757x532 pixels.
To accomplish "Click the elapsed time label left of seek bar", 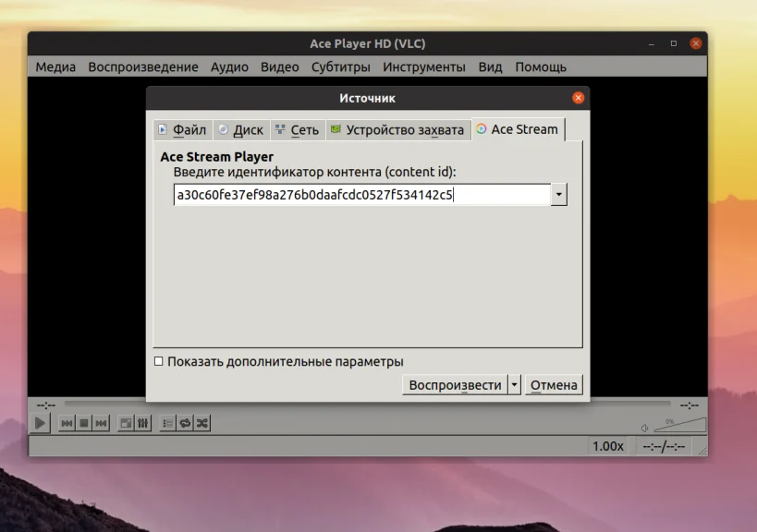I will (x=46, y=405).
